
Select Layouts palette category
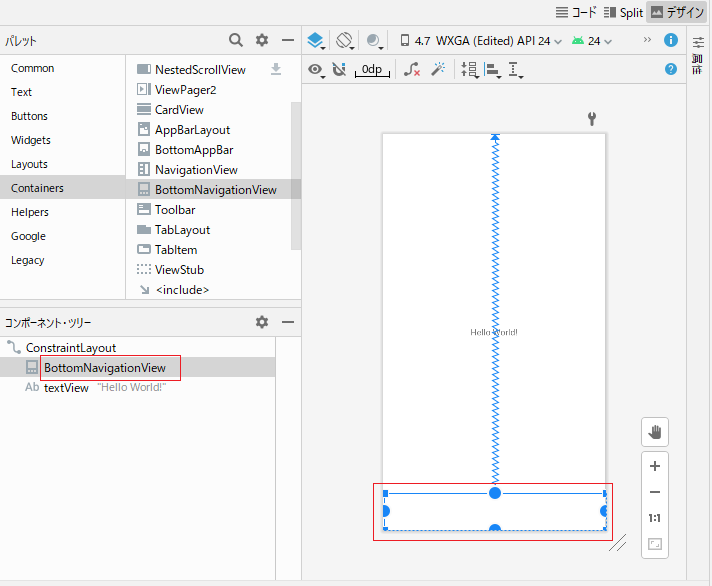pyautogui.click(x=62, y=164)
